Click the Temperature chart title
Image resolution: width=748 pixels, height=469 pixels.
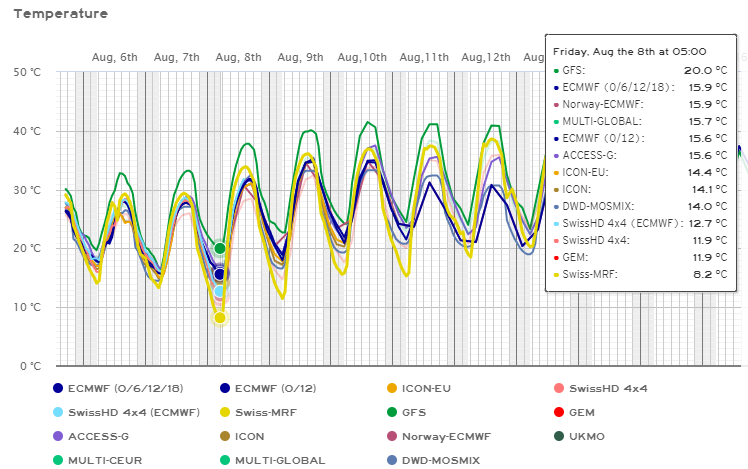tap(61, 14)
